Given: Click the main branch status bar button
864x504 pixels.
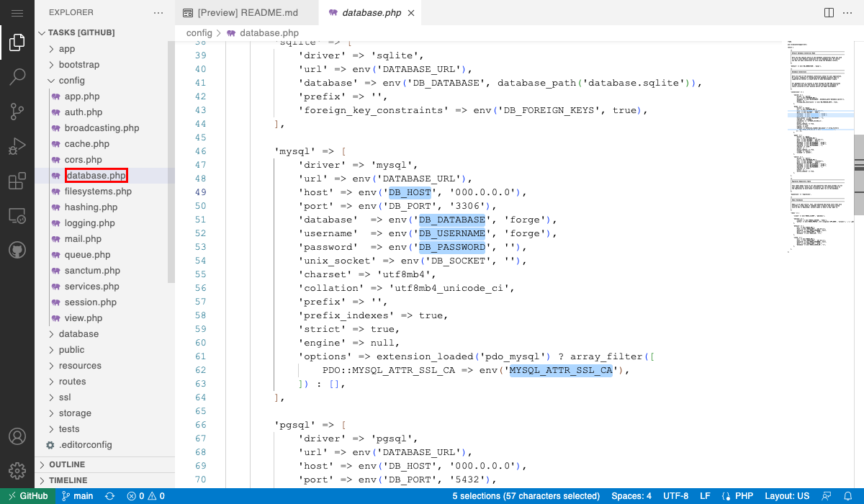Looking at the screenshot, I should tap(78, 496).
